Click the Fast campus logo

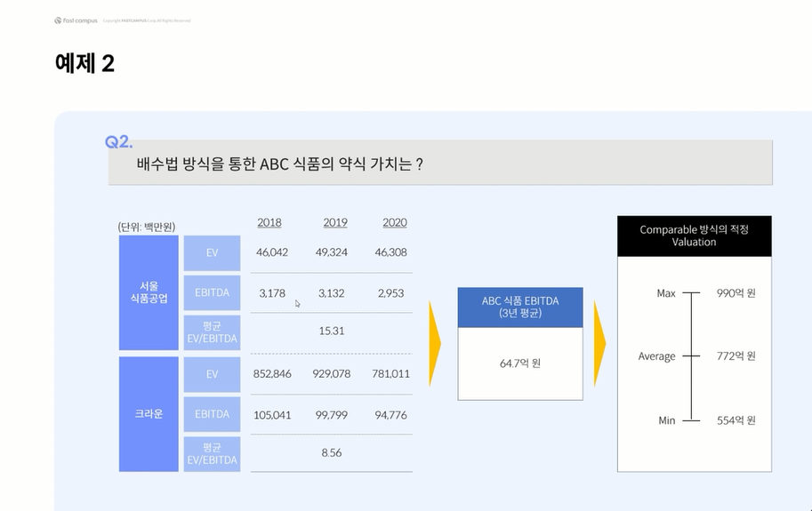click(x=76, y=20)
